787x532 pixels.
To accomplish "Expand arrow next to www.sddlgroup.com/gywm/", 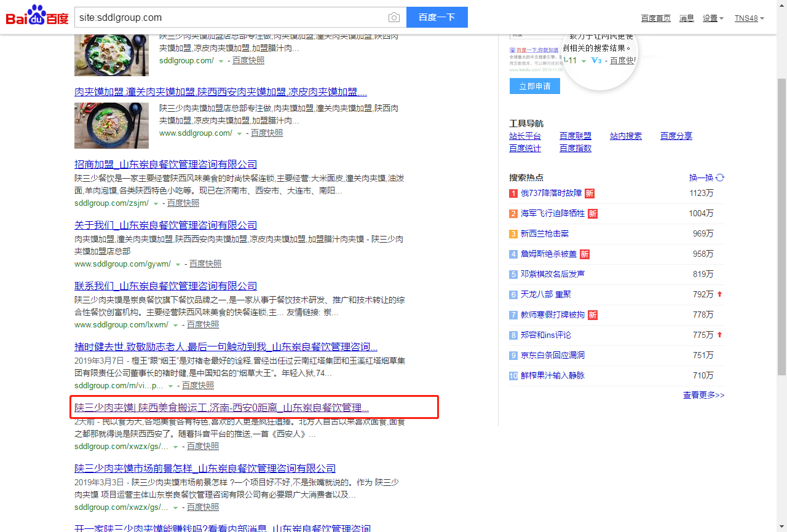I will point(178,264).
